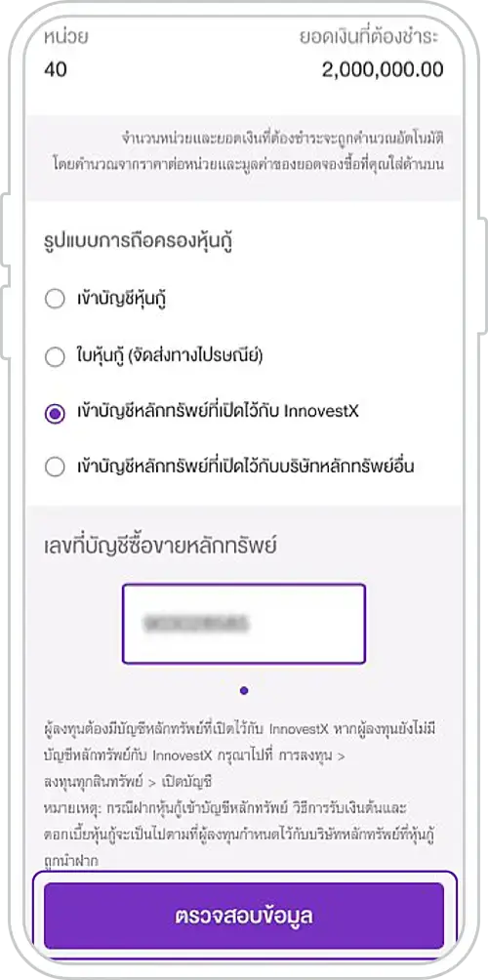The height and width of the screenshot is (980, 488).
Task: Tap the purple ตรวจสอบข้อมูล button
Action: pos(244,917)
